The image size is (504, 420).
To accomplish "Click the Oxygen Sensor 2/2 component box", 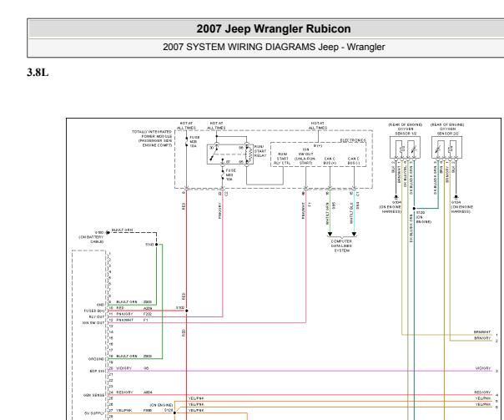I will coord(446,147).
